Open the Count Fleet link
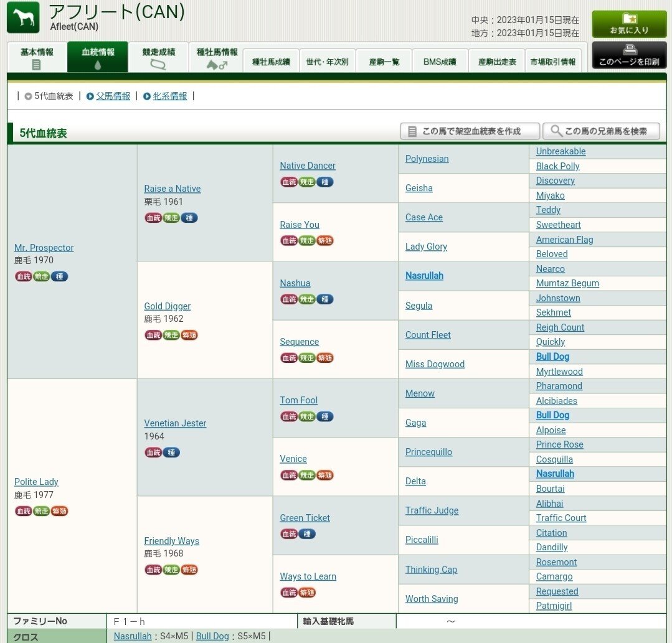This screenshot has width=672, height=643. click(428, 334)
